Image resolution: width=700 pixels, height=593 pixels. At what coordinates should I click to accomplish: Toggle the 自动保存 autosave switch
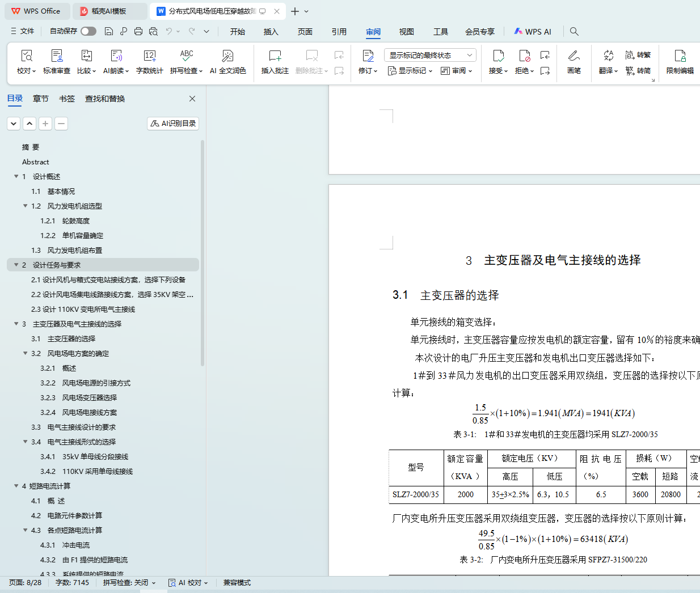tap(88, 31)
